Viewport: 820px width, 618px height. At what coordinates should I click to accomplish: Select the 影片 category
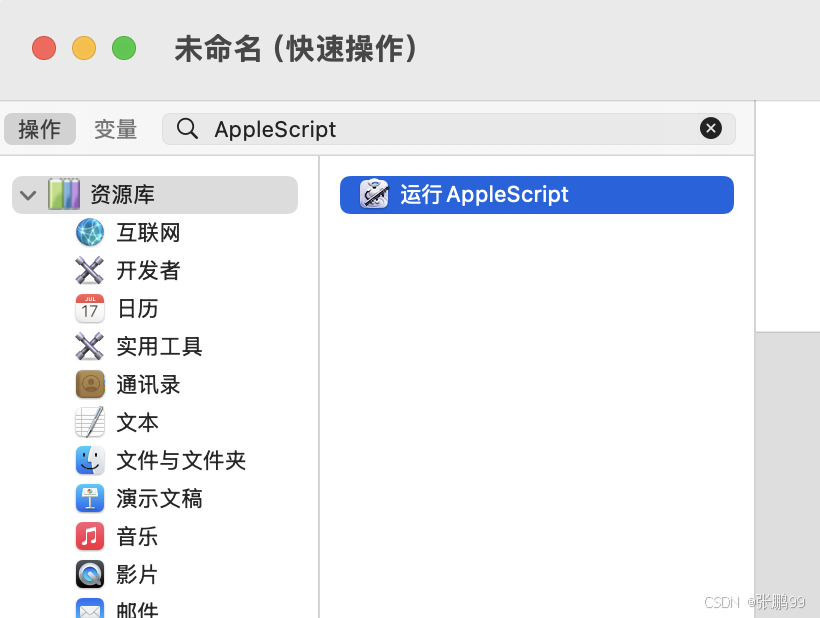138,574
